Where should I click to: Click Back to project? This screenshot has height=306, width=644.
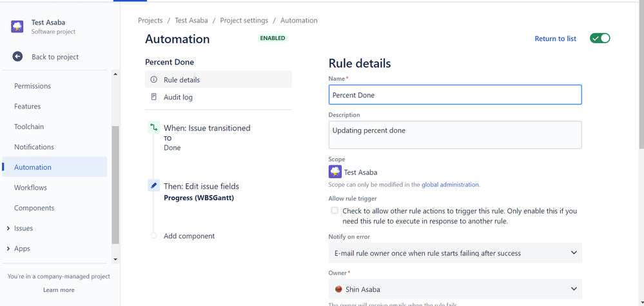[55, 57]
